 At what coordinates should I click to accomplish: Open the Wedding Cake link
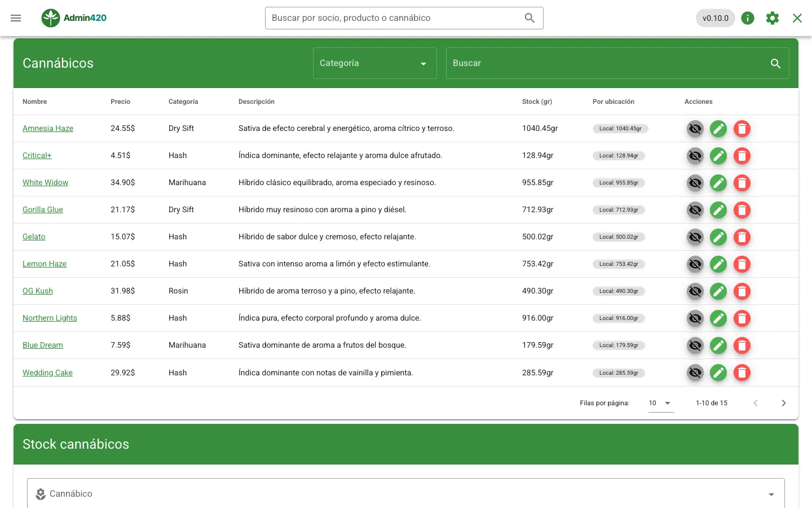pyautogui.click(x=47, y=373)
